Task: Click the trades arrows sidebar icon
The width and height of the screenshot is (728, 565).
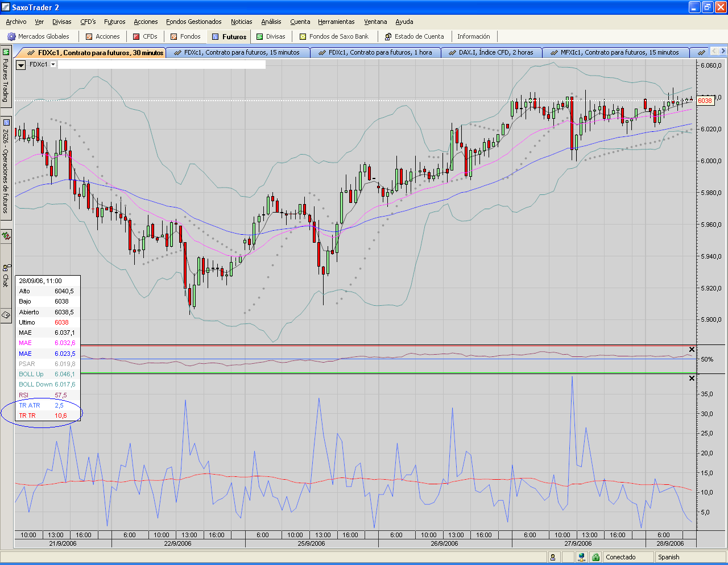Action: (6, 236)
